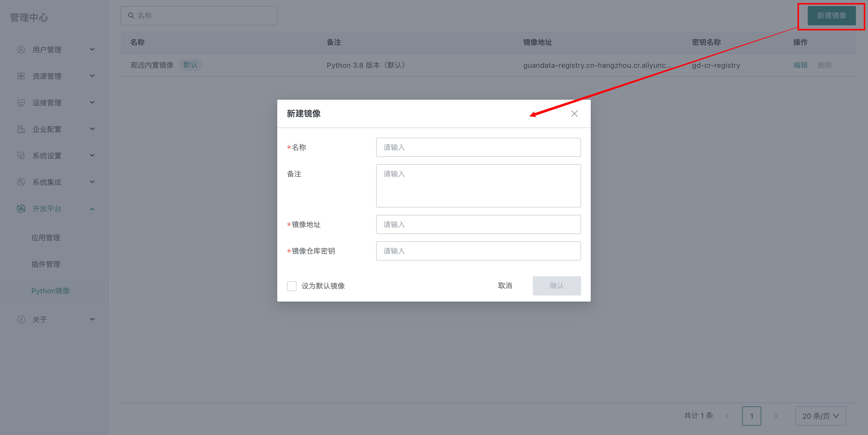The width and height of the screenshot is (868, 435).
Task: Open the 应用管理 submenu item
Action: point(46,238)
